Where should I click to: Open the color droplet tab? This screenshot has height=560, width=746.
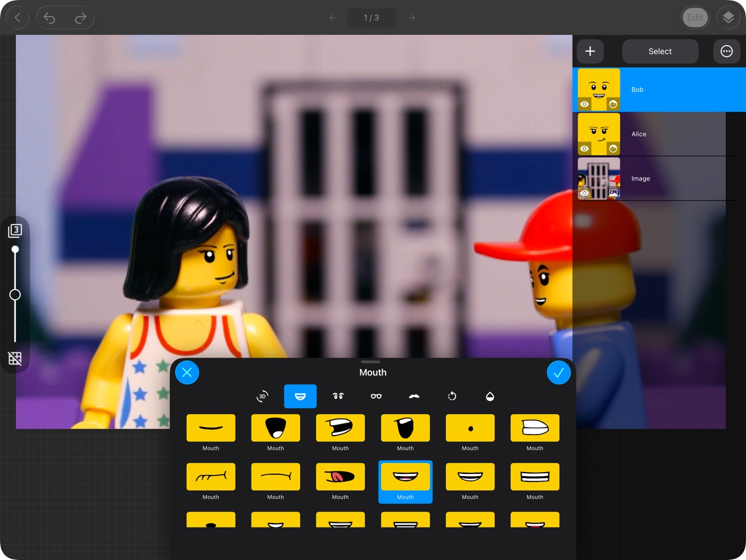tap(490, 396)
